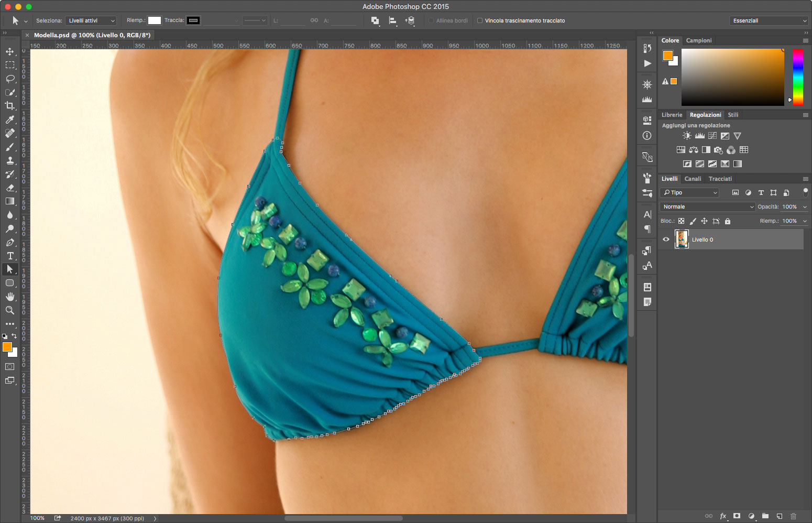812x523 pixels.
Task: Create a new layer
Action: coord(779,516)
